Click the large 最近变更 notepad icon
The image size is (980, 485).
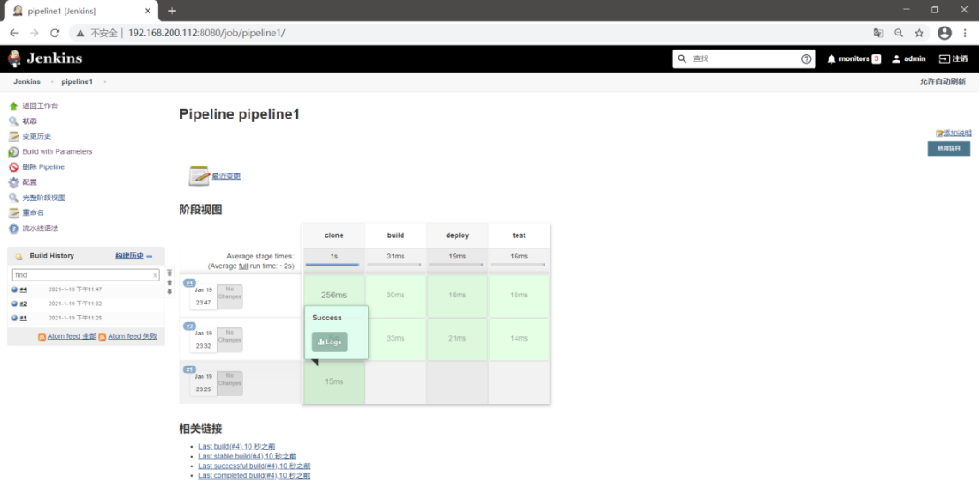[199, 176]
